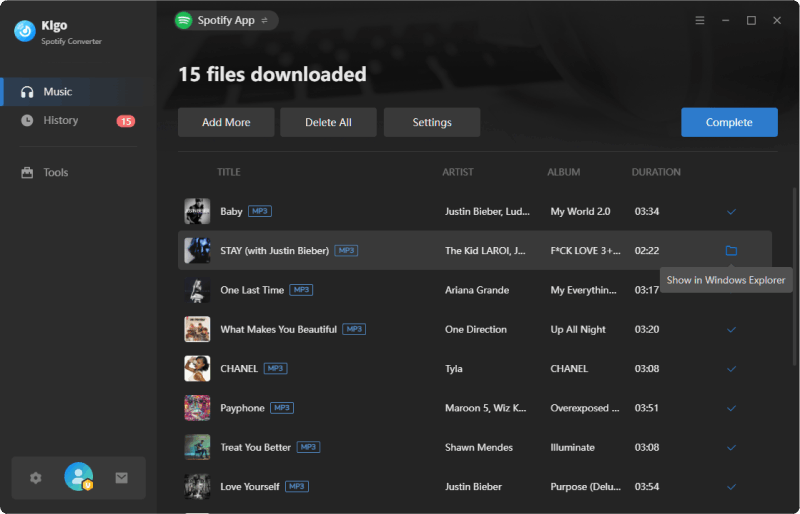Viewport: 800px width, 514px height.
Task: Click the checkmark for Treat You Better
Action: tap(731, 448)
